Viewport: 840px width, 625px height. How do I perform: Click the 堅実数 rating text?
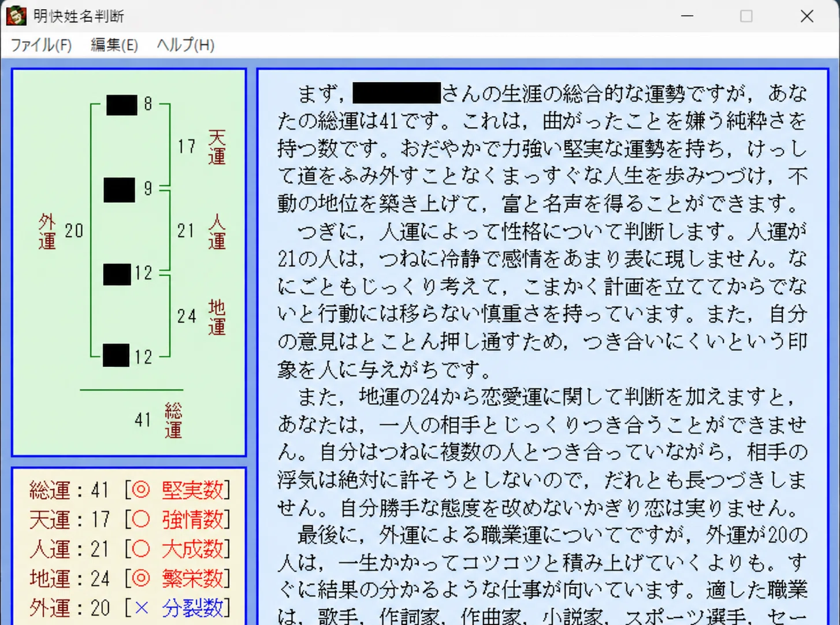point(192,490)
